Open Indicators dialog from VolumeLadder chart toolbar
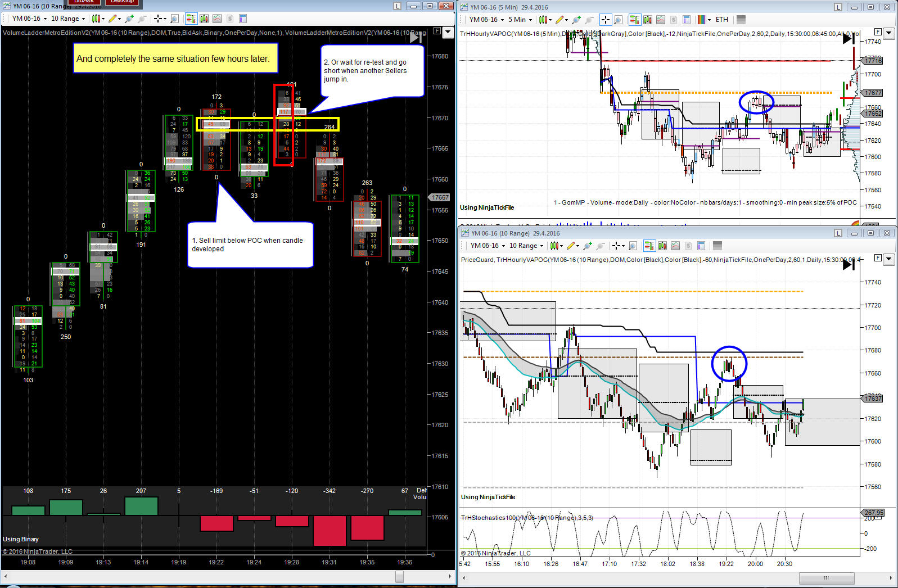Viewport: 898px width, 588px height. tap(217, 19)
